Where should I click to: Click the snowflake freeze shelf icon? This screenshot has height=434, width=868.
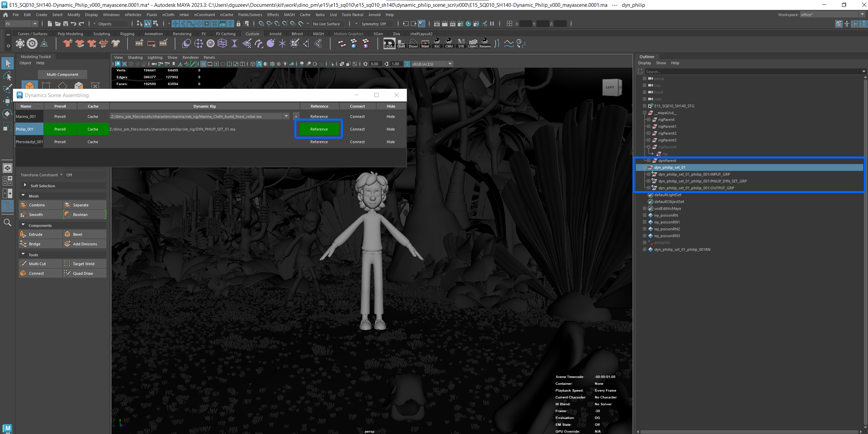(20, 43)
